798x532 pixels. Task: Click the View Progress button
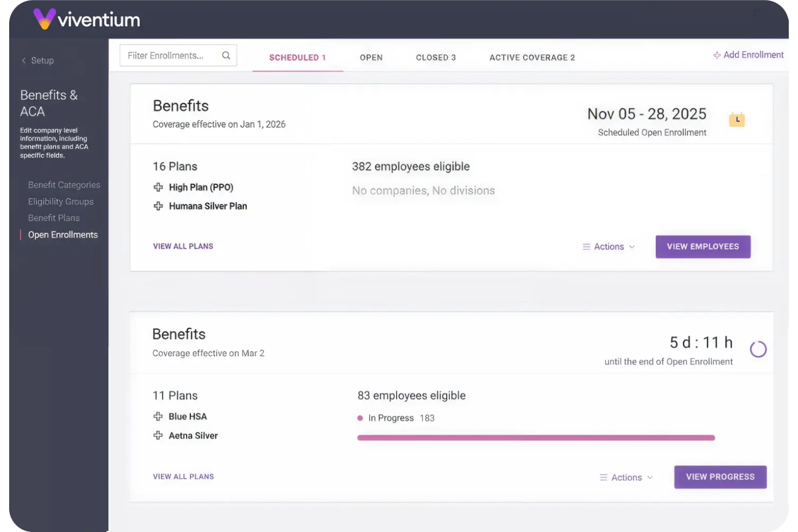[720, 477]
